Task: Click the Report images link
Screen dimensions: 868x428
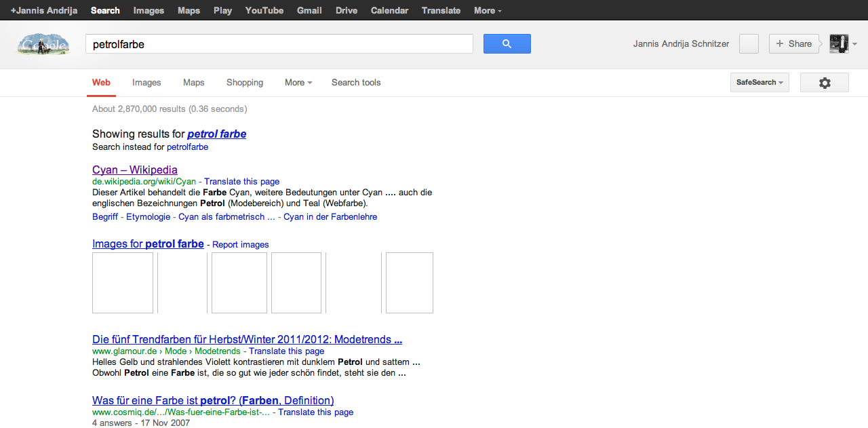Action: 240,245
